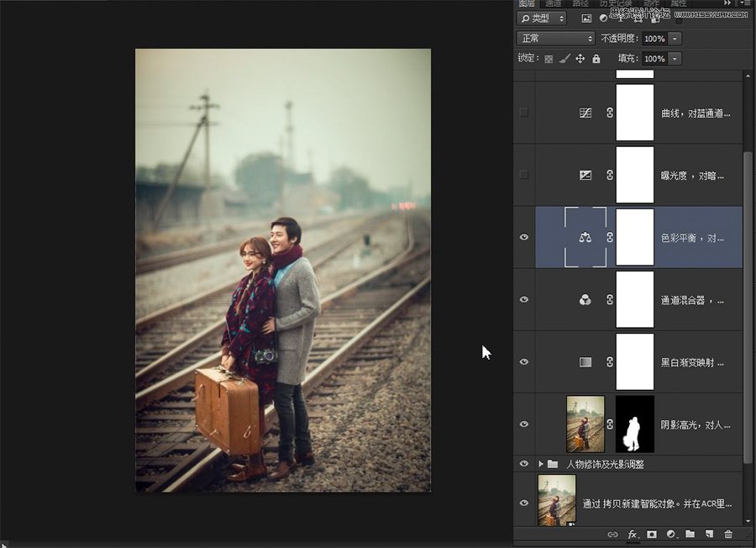Hide the 通道混合器 channel mixer layer

click(524, 299)
